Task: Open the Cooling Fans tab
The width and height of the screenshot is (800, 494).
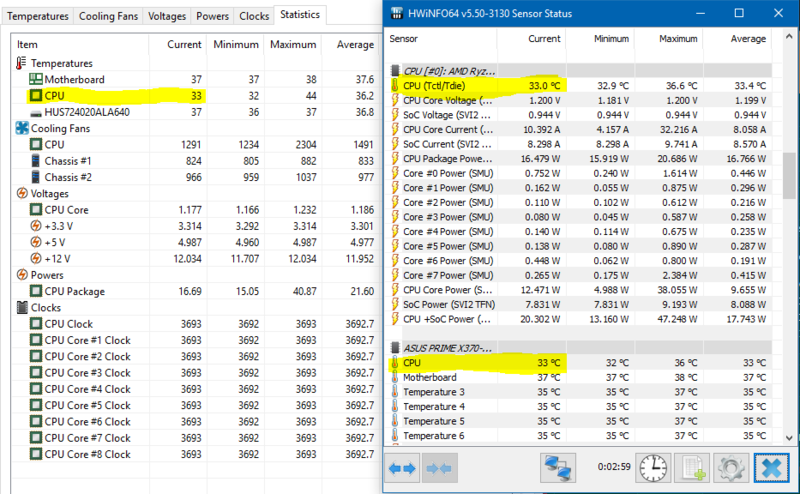Action: (109, 17)
